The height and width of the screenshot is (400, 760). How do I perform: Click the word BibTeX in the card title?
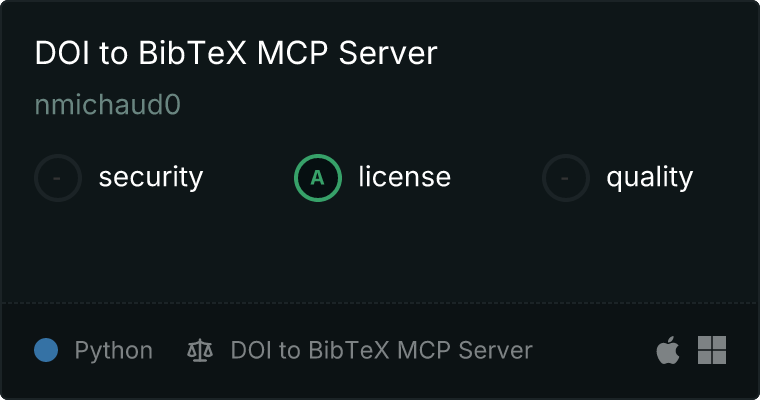192,52
